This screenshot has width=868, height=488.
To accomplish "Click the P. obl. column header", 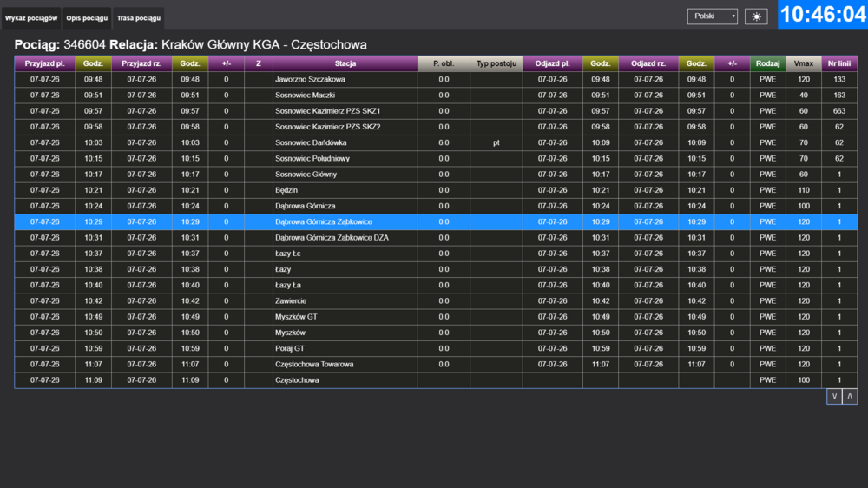I will [x=444, y=63].
